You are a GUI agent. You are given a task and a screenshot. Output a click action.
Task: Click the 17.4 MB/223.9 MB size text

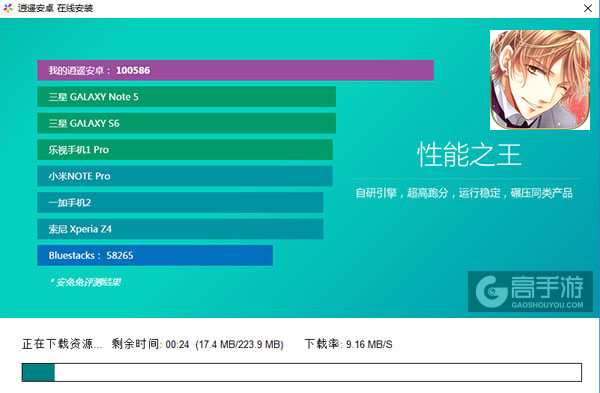[x=240, y=344]
